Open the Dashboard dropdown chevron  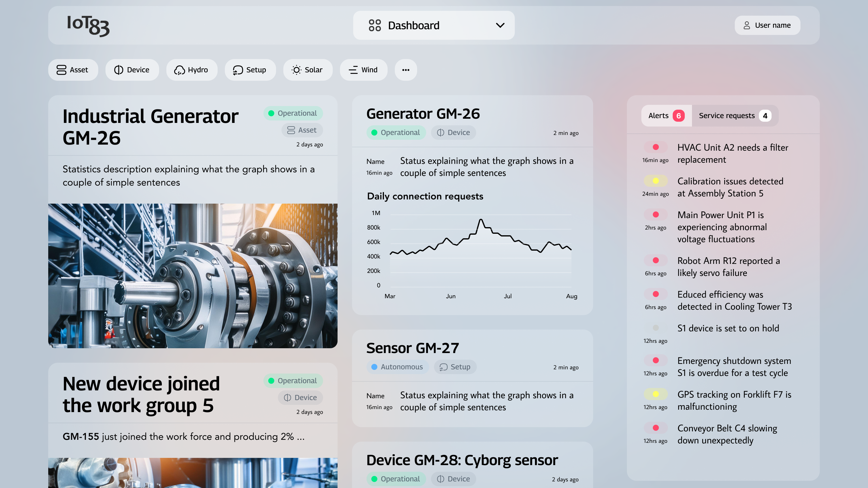tap(500, 25)
